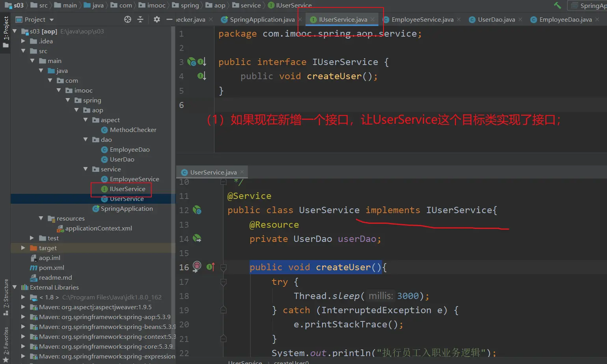This screenshot has width=607, height=364.
Task: Hide the Project tool window with minus icon
Action: [169, 19]
